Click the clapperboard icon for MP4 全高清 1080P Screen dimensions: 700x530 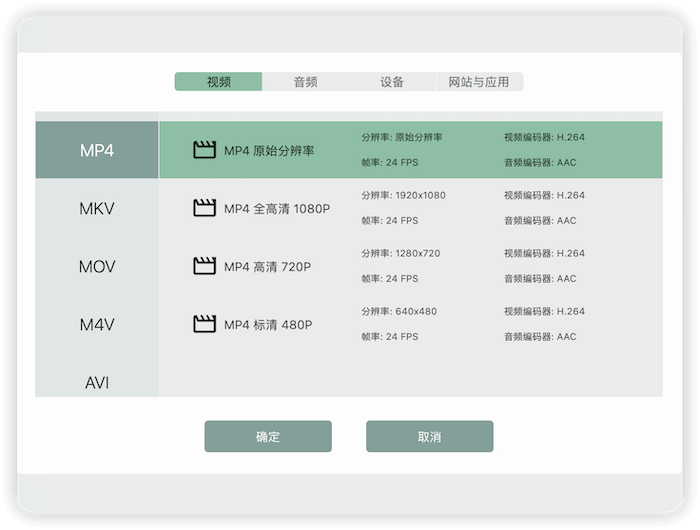click(x=204, y=208)
